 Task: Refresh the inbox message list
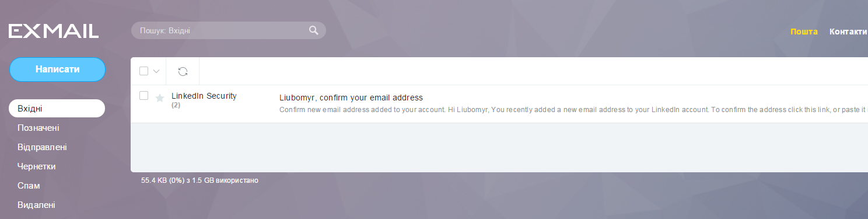pyautogui.click(x=183, y=71)
